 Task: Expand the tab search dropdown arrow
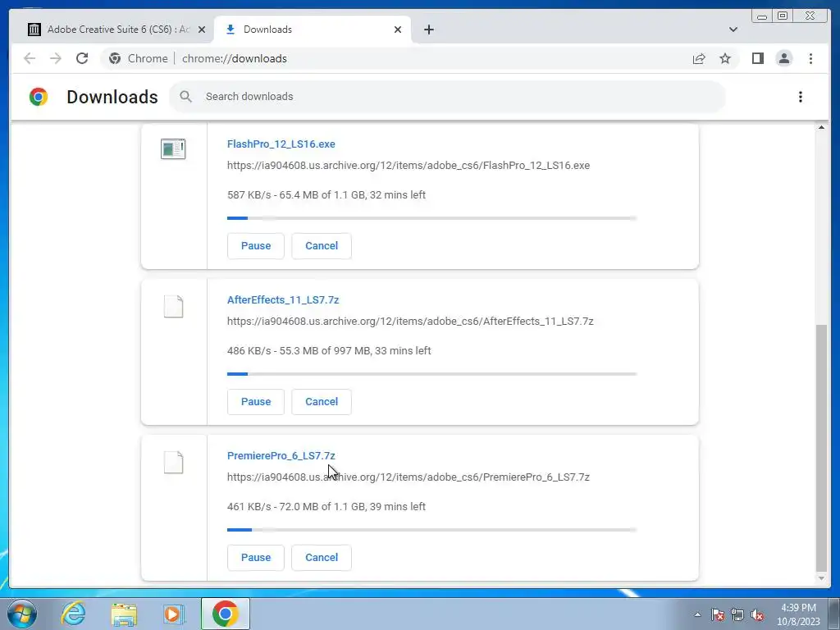pyautogui.click(x=733, y=30)
